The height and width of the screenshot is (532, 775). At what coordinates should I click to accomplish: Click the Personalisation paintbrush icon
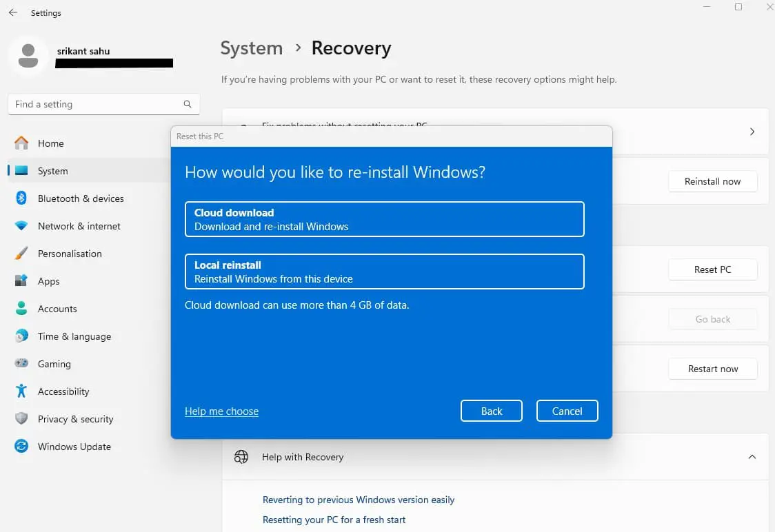click(21, 254)
